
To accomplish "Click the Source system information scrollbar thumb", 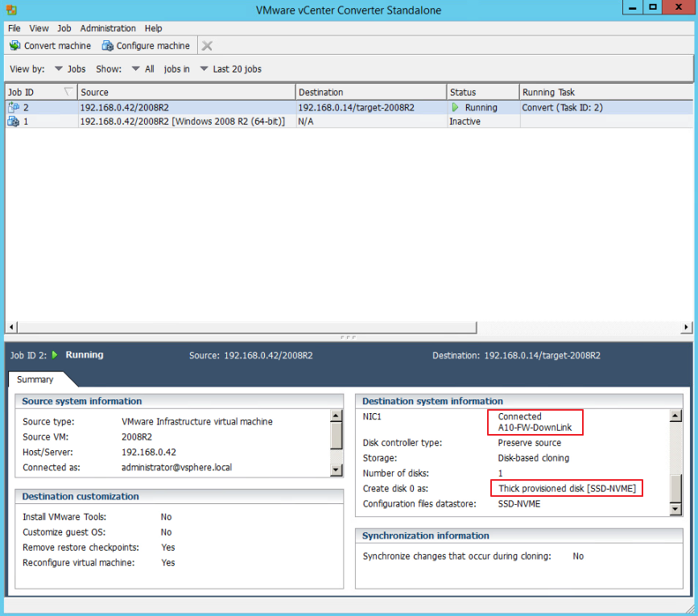I will tap(337, 436).
